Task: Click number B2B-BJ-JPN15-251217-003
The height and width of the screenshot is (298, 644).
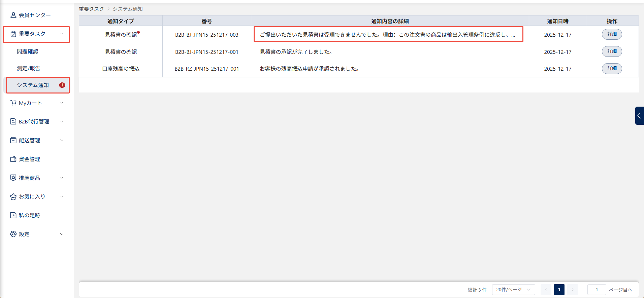Action: tap(207, 35)
